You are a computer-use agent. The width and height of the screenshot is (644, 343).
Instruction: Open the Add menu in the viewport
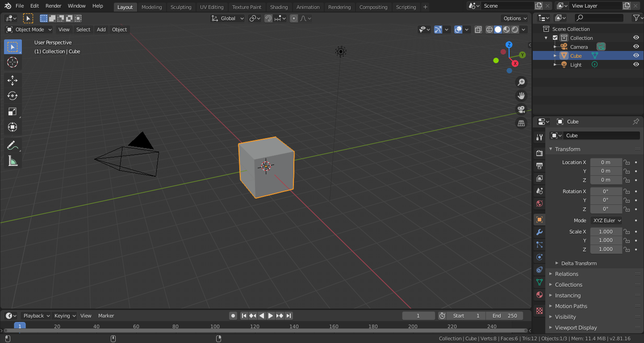101,29
